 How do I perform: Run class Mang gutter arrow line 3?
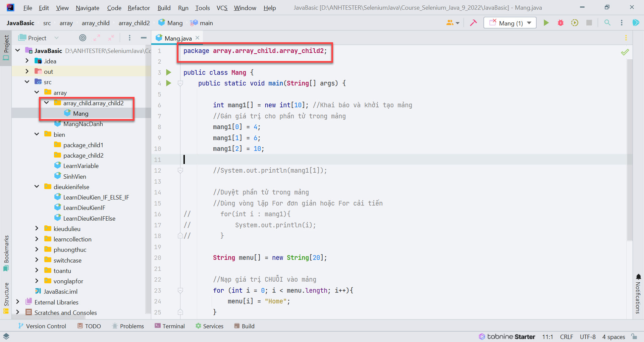tap(169, 72)
